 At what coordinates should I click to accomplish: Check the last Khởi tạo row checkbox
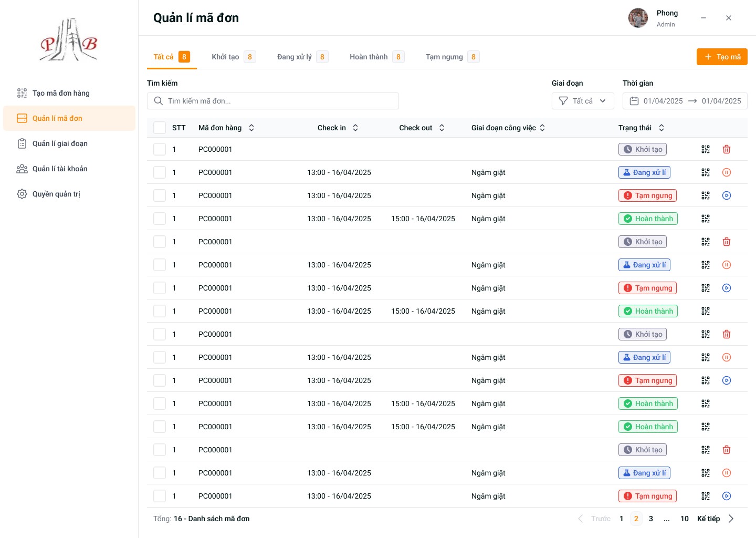pyautogui.click(x=160, y=450)
